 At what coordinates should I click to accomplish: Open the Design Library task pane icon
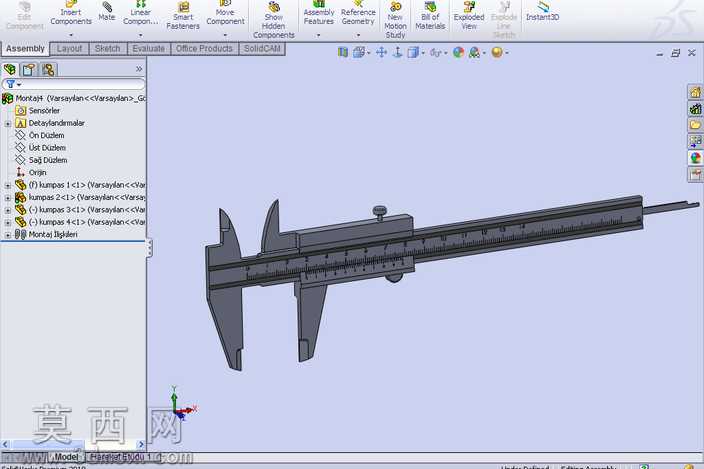pos(695,109)
